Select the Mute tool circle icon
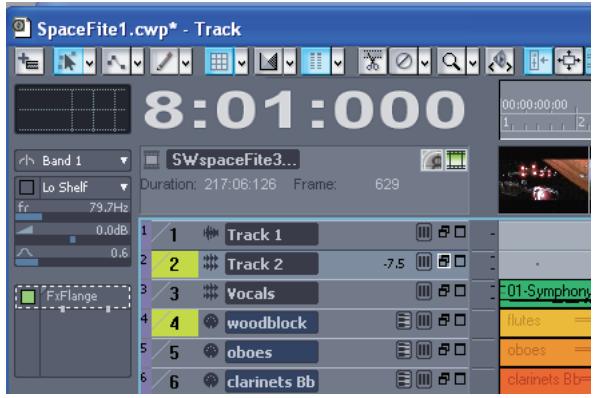 coord(403,61)
